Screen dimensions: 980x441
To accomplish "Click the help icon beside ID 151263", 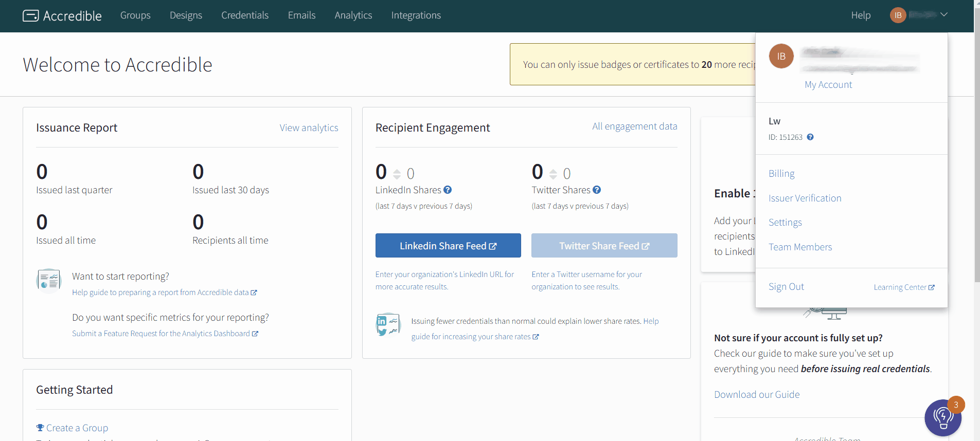I will click(x=810, y=137).
